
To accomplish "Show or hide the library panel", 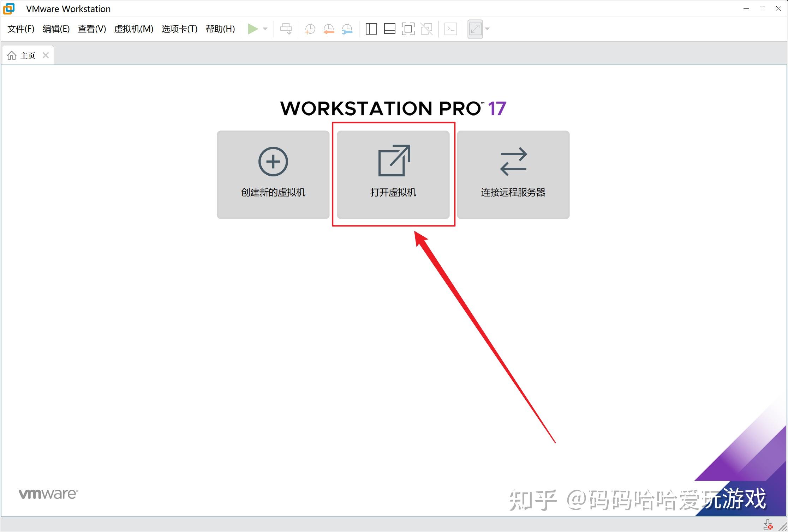I will (x=371, y=29).
